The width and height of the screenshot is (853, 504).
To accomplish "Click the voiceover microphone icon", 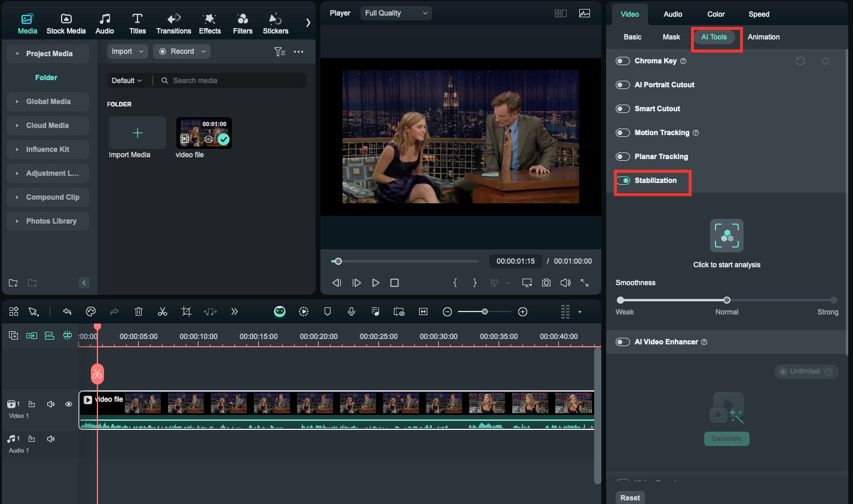I will [351, 311].
